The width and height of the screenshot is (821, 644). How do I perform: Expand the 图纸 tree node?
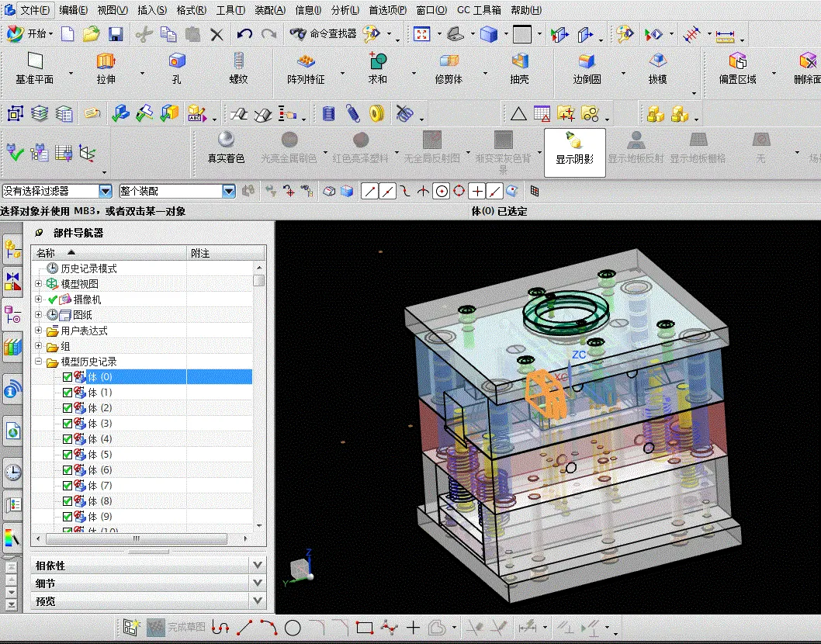coord(38,315)
